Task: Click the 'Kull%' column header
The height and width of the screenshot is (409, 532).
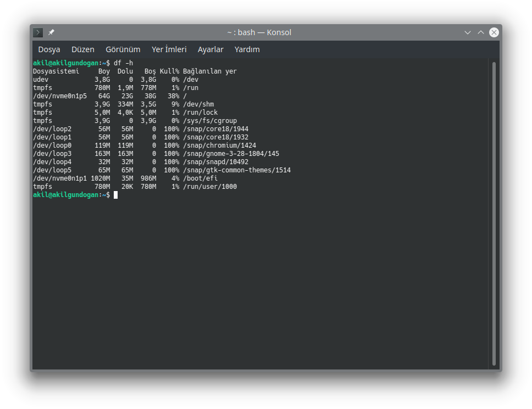Action: pyautogui.click(x=170, y=71)
